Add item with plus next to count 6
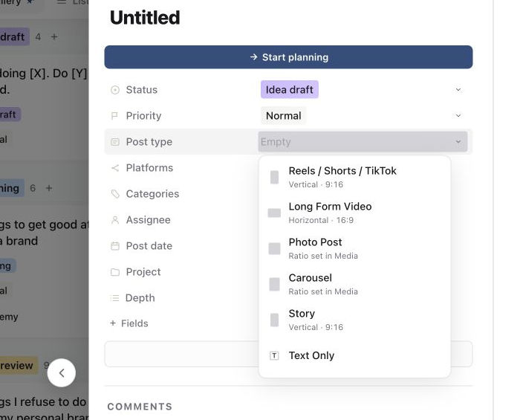520x420 pixels. click(x=49, y=188)
